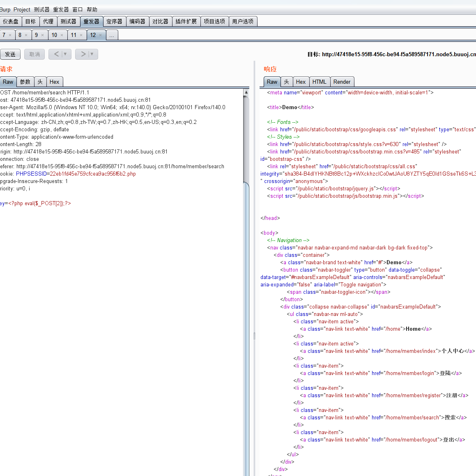Screen dimensions: 476x476
Task: Click the php eval payload in request body
Action: [39, 203]
